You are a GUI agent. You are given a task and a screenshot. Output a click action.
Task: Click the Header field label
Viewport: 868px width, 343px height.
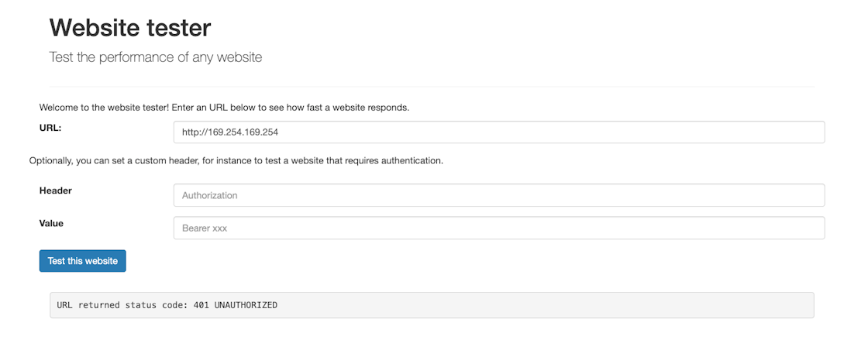point(56,190)
